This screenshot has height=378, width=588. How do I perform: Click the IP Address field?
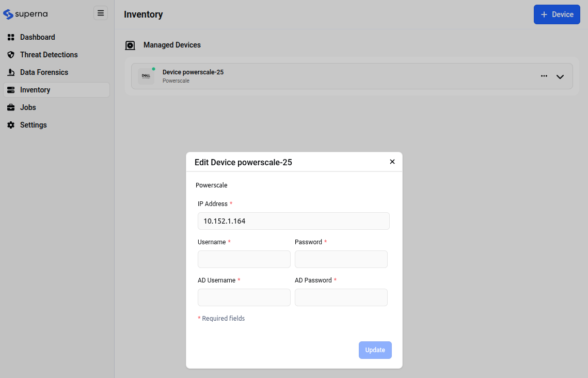(293, 221)
